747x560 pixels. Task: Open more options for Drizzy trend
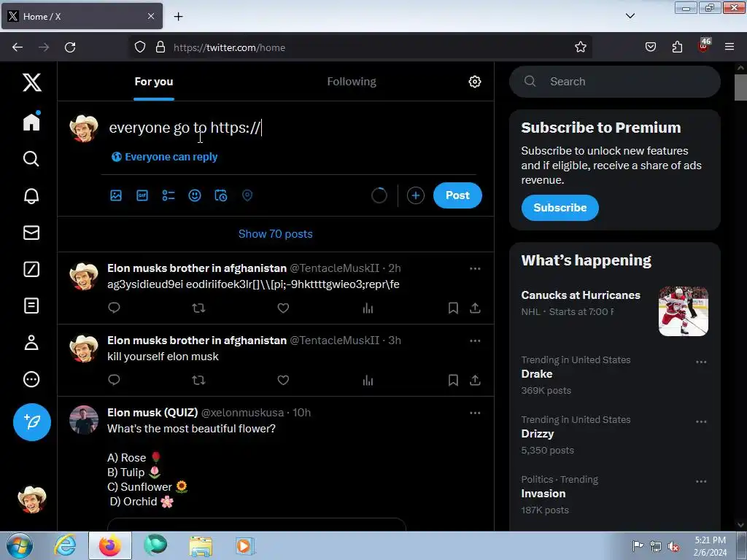coord(701,421)
